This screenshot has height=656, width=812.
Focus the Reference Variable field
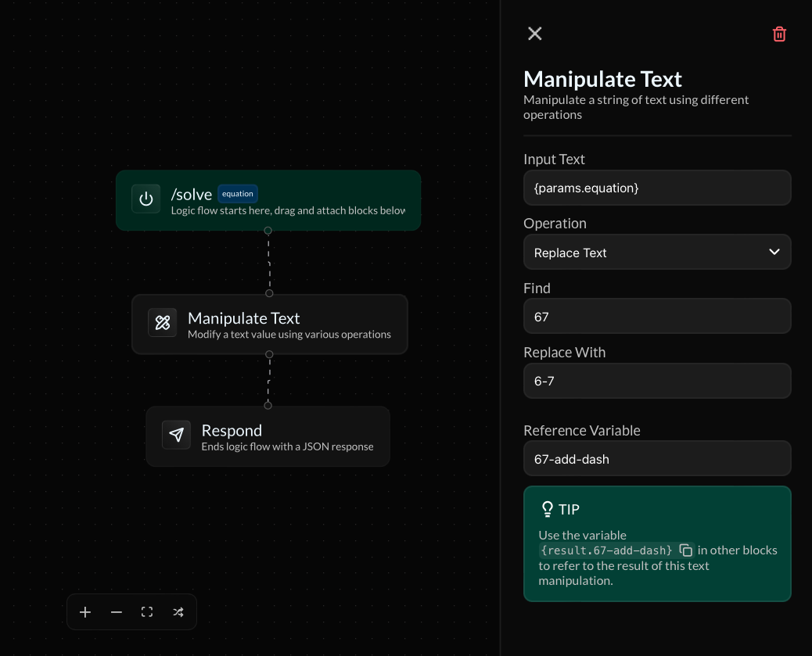[657, 459]
